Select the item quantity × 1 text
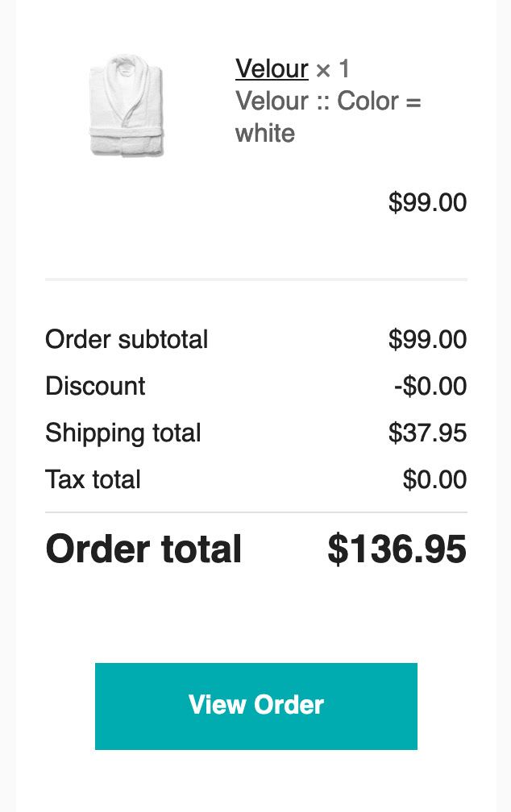Screen dimensions: 511x812 point(333,69)
